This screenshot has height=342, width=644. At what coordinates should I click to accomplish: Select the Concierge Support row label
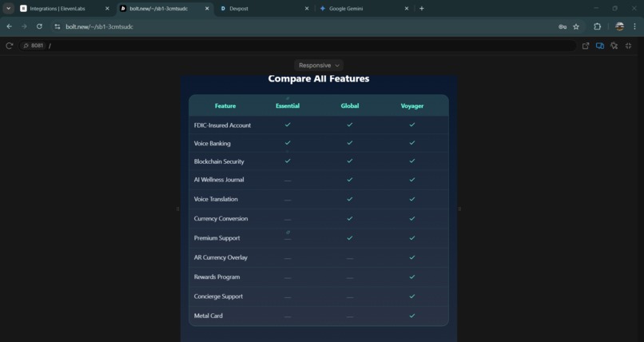[x=218, y=296]
